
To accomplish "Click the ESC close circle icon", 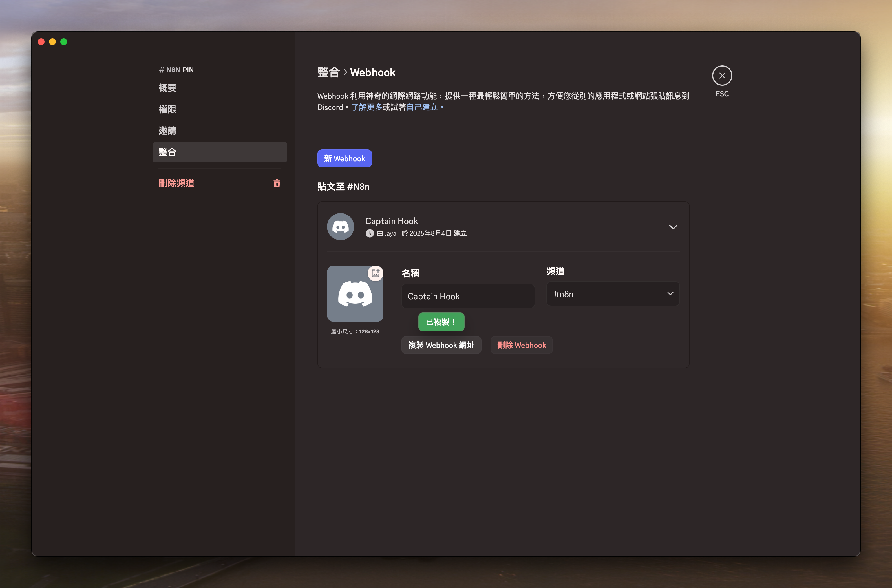I will (x=722, y=76).
